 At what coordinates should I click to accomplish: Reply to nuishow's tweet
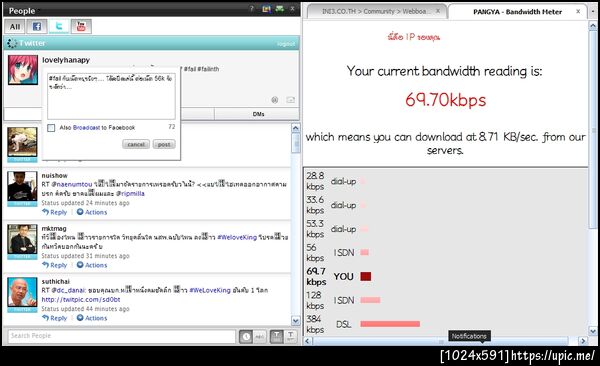(54, 212)
